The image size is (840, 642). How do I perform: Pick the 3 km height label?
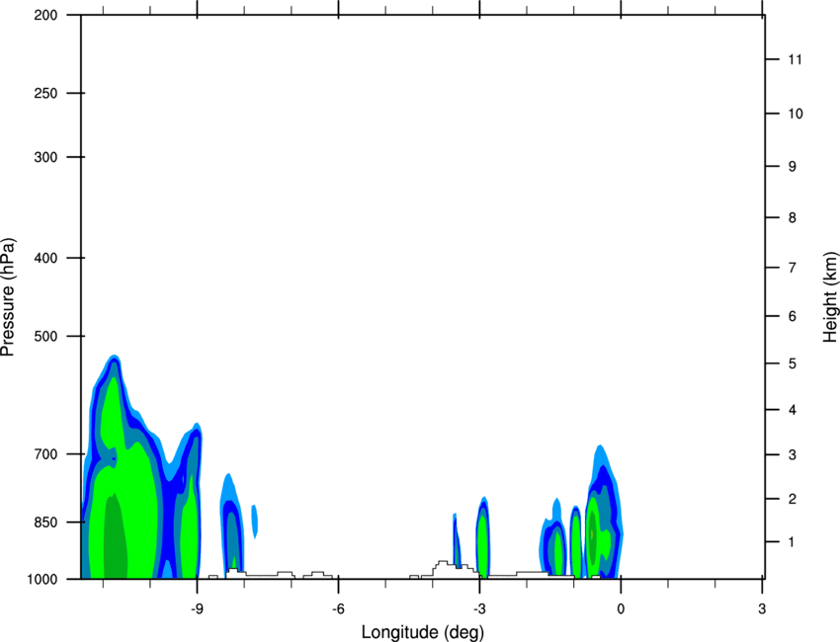click(x=792, y=455)
